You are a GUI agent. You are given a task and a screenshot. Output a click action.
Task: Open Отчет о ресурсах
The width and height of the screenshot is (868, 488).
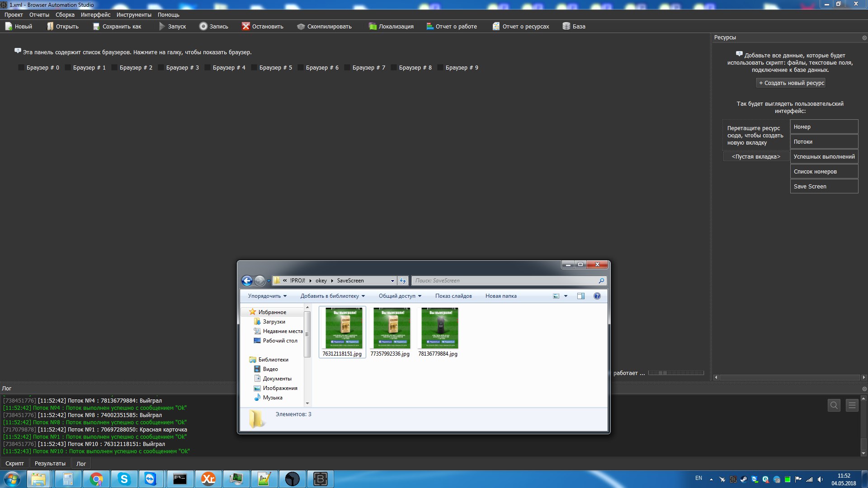(521, 26)
